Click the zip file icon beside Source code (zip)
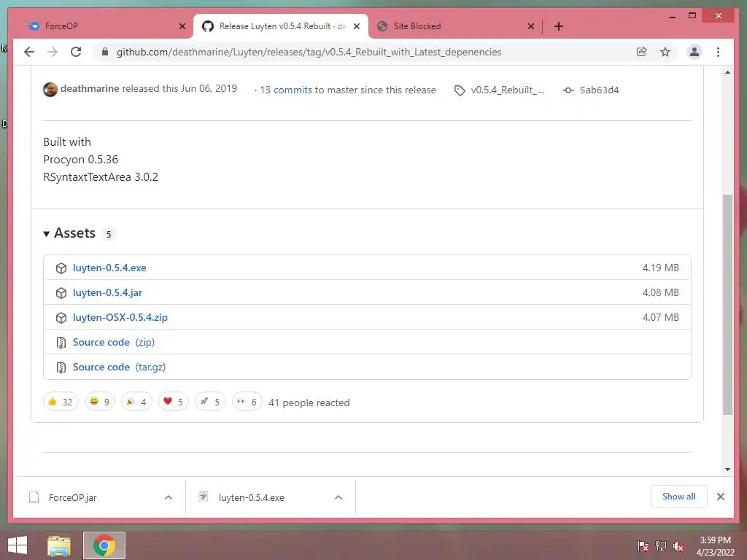The image size is (747, 560). (x=61, y=343)
